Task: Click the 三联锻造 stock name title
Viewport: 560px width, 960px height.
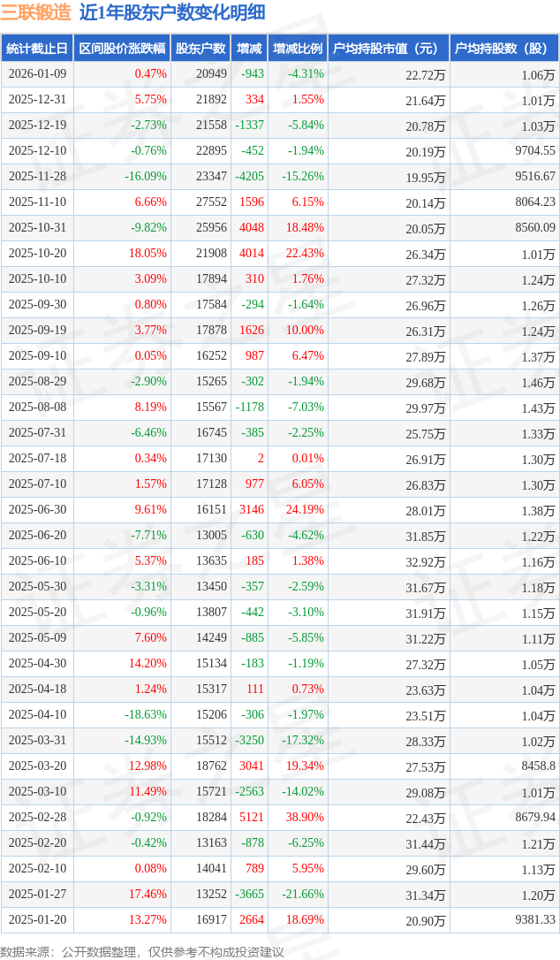Action: click(x=36, y=12)
